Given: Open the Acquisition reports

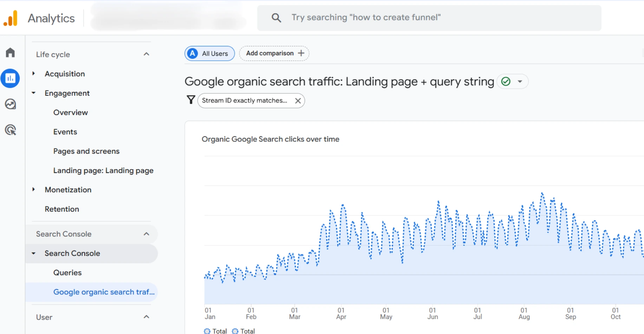Looking at the screenshot, I should [x=65, y=74].
